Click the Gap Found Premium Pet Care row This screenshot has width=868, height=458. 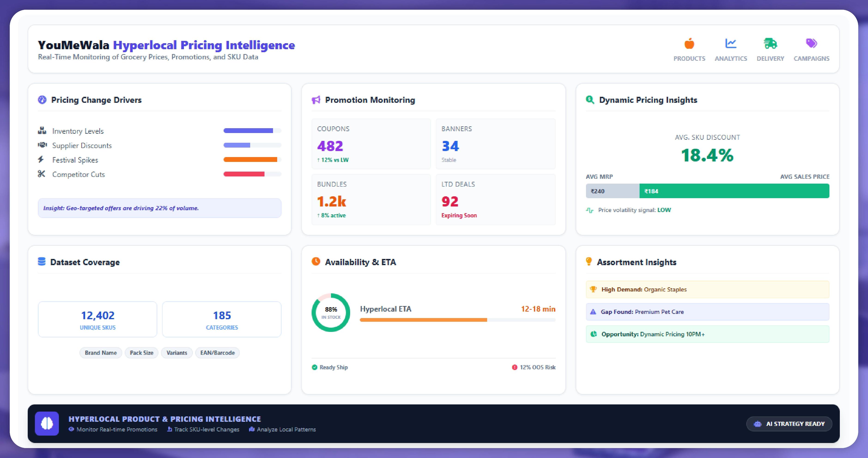707,312
